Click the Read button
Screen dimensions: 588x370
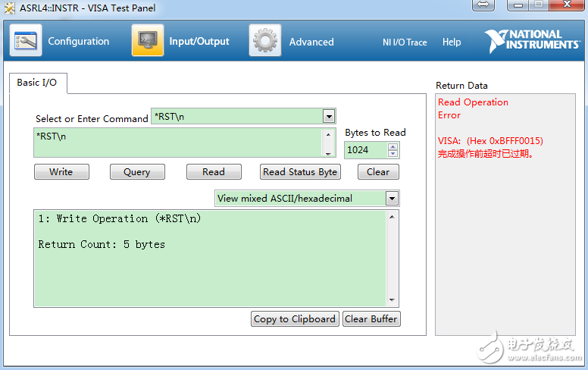click(x=214, y=172)
